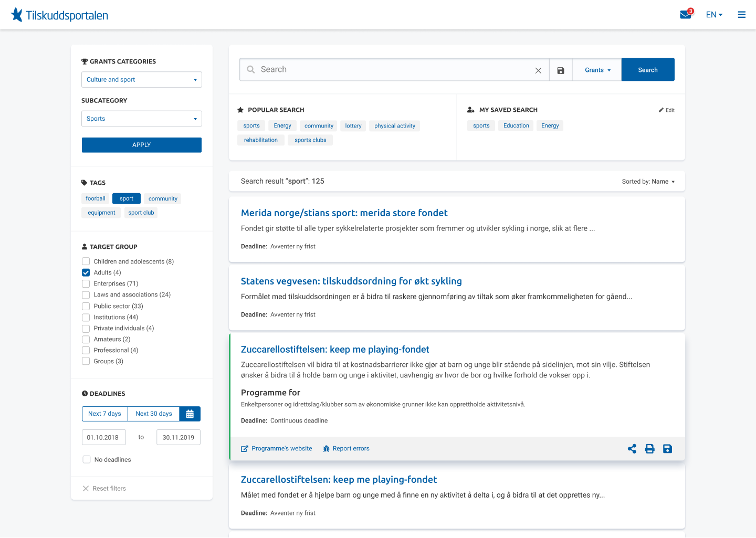Click popular search community tag

[x=319, y=126]
